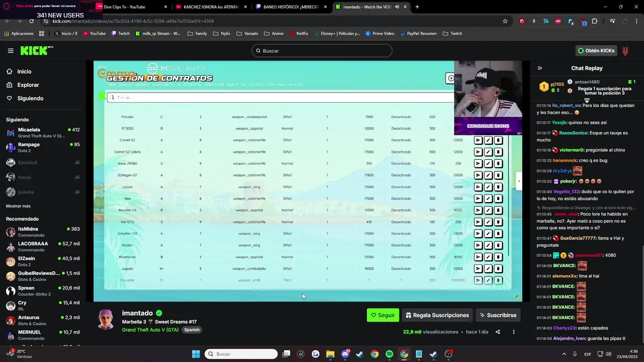Open browser extensions puzzle icon
Viewport: 644px width, 362px height.
(x=595, y=21)
